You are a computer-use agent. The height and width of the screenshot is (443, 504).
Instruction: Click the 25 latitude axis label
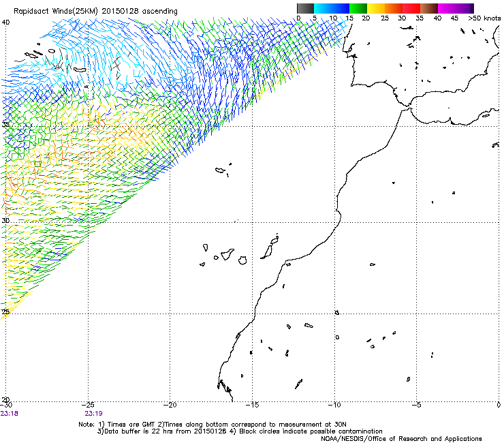(5, 311)
